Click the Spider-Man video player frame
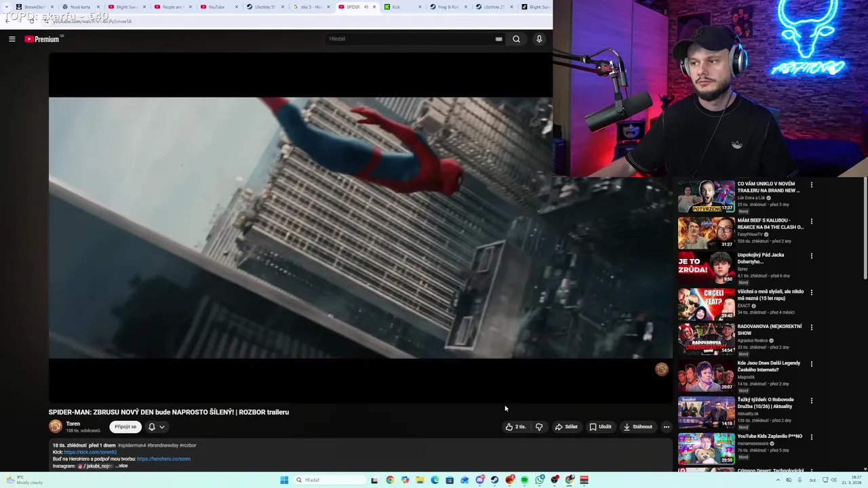868x488 pixels. coord(360,228)
